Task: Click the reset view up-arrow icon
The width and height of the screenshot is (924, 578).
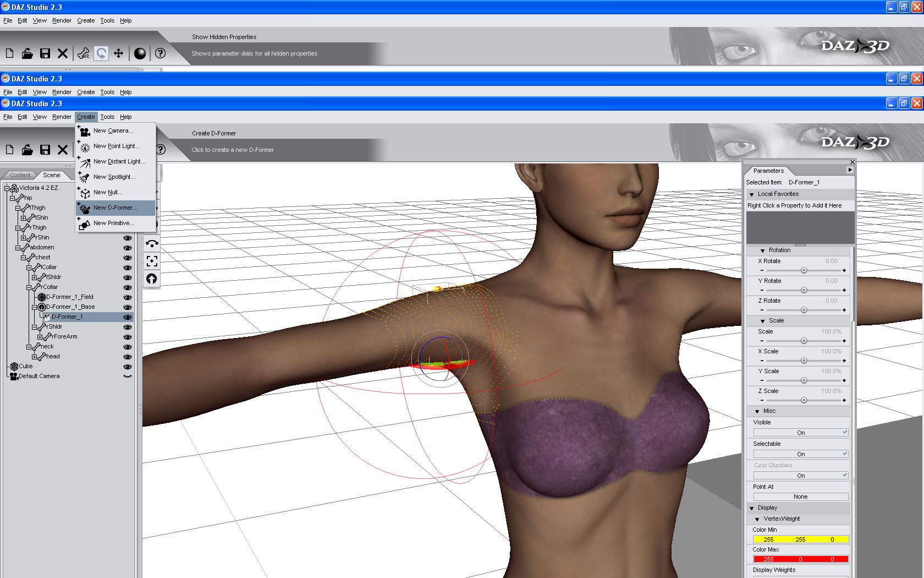Action: [152, 279]
